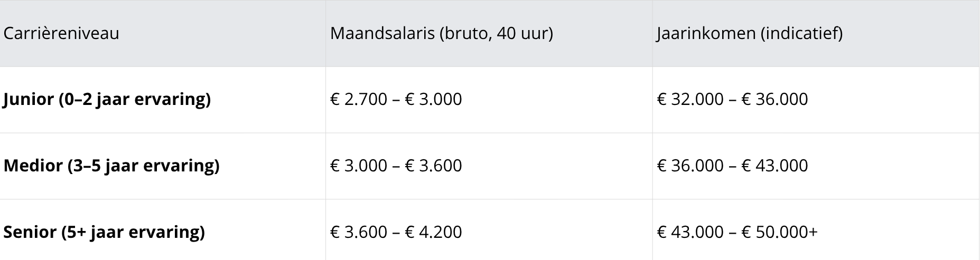
Task: Click the € 50.000+ amount
Action: coord(780,232)
